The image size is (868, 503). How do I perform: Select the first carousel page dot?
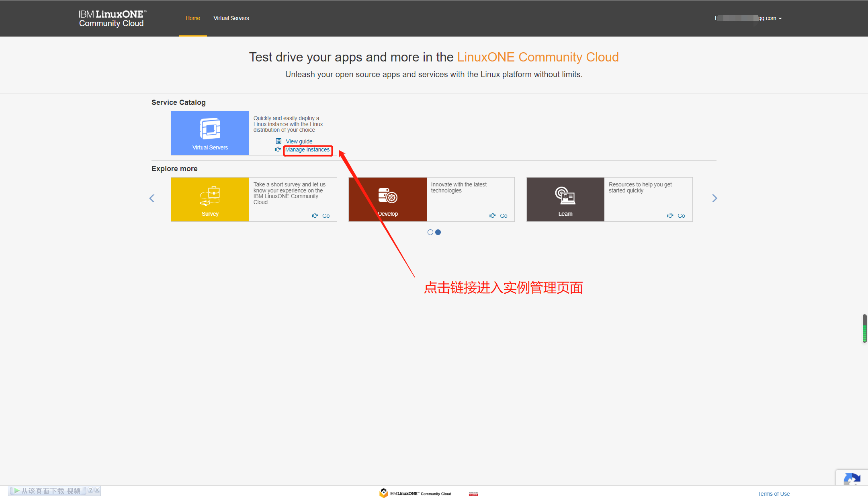(x=430, y=232)
